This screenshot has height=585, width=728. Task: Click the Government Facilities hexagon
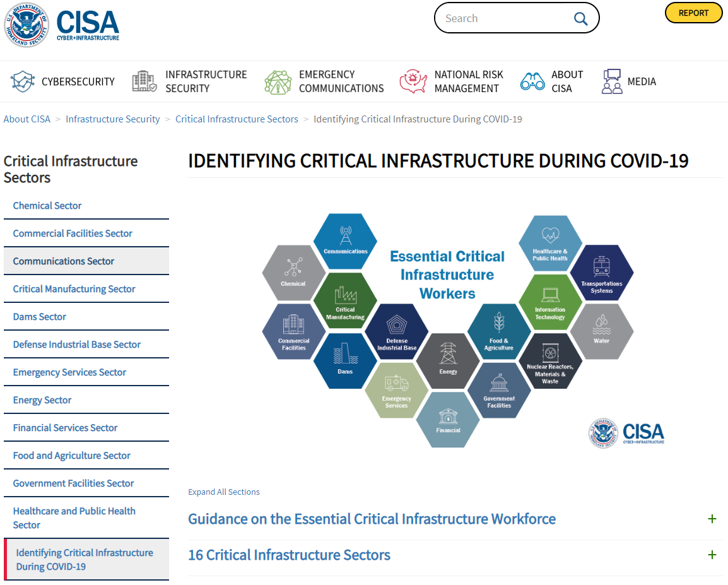pyautogui.click(x=499, y=391)
